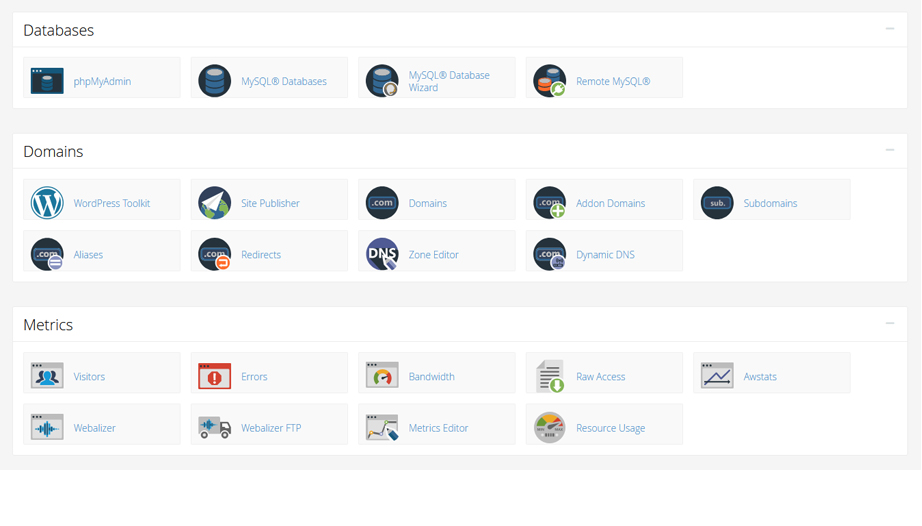Viewport: 922px width, 526px height.
Task: Click the Zone Editor DNS icon
Action: (382, 254)
